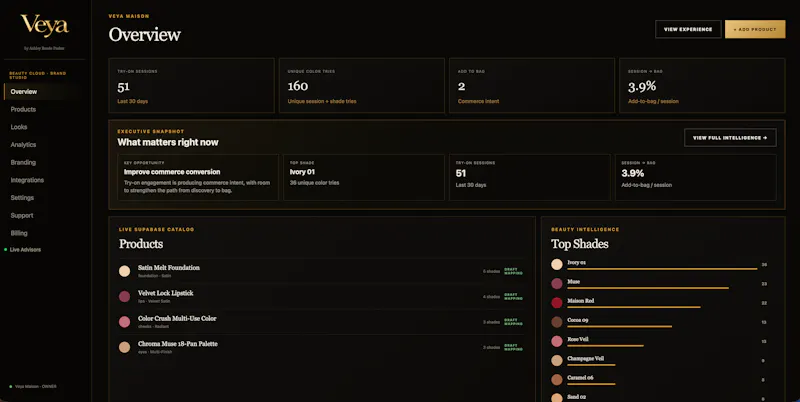Click the Ivory 01 swatch in Top Shades
800x402 pixels.
[557, 264]
